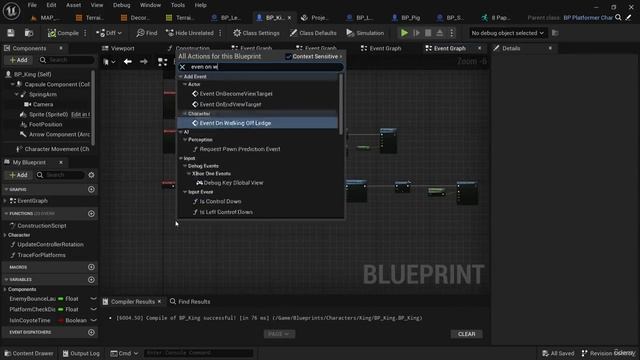Click the action list scrollbar
Screen dimensions: 640x360
click(341, 104)
